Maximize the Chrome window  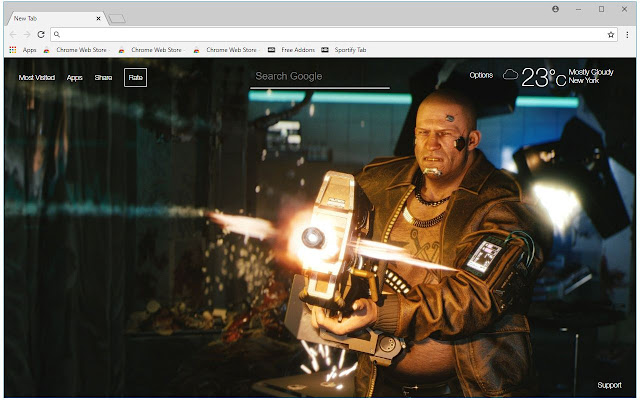click(601, 9)
